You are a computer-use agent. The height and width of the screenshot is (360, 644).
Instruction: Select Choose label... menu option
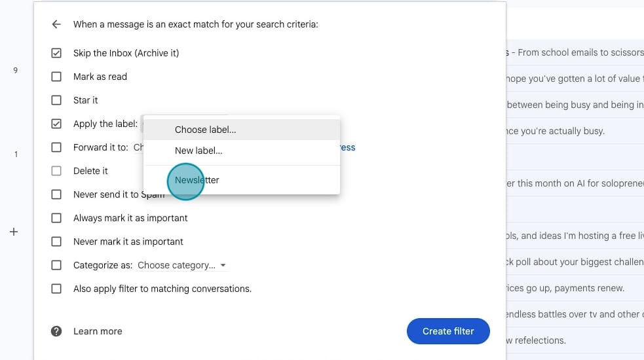click(205, 130)
